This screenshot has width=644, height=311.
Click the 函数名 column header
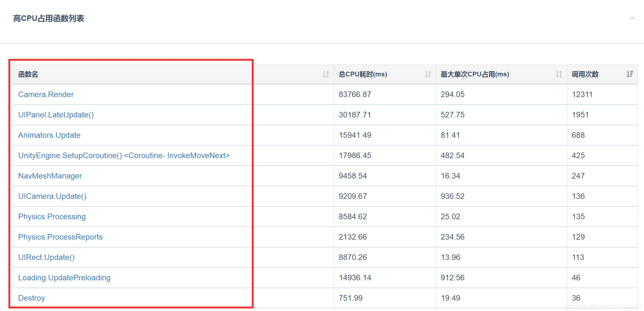pyautogui.click(x=28, y=74)
